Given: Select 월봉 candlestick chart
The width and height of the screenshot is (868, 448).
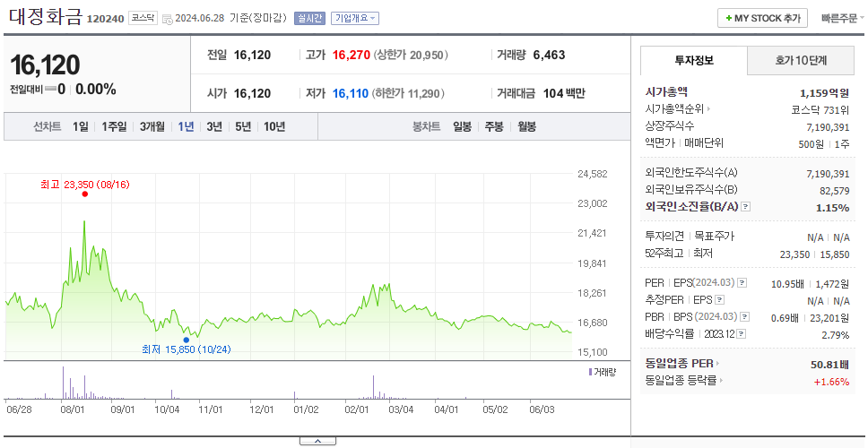Looking at the screenshot, I should [x=527, y=126].
